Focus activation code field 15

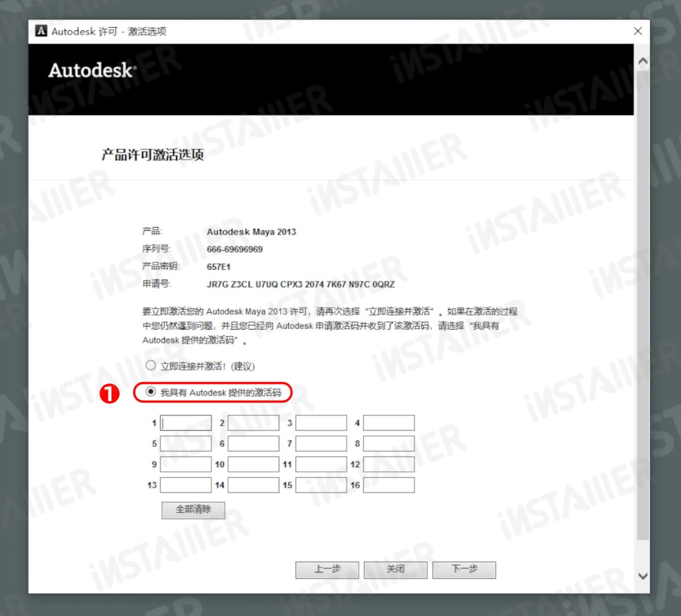click(x=322, y=485)
